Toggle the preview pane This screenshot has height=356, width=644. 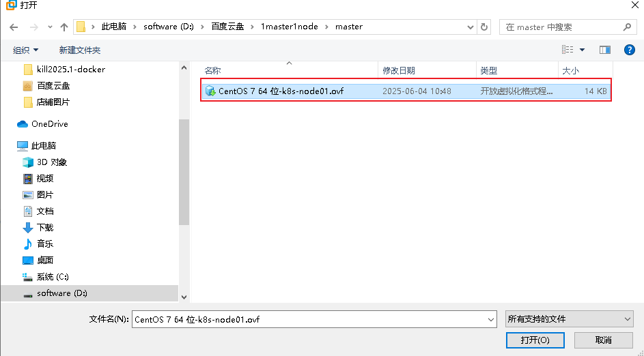tap(604, 50)
